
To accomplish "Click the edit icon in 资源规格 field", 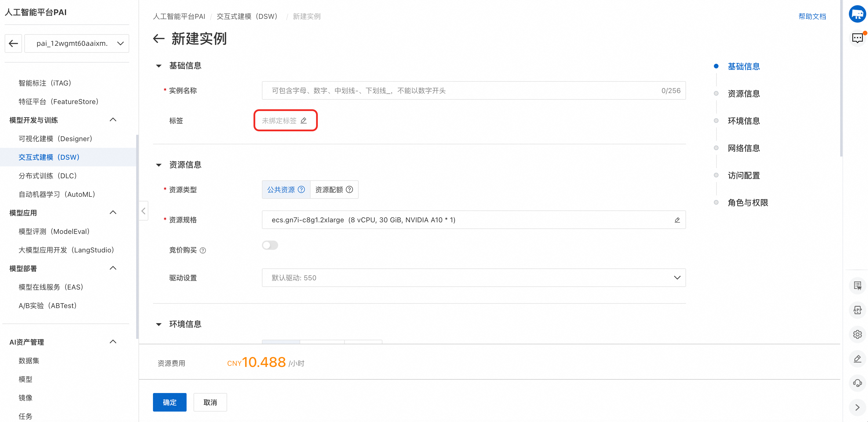I will coord(677,220).
